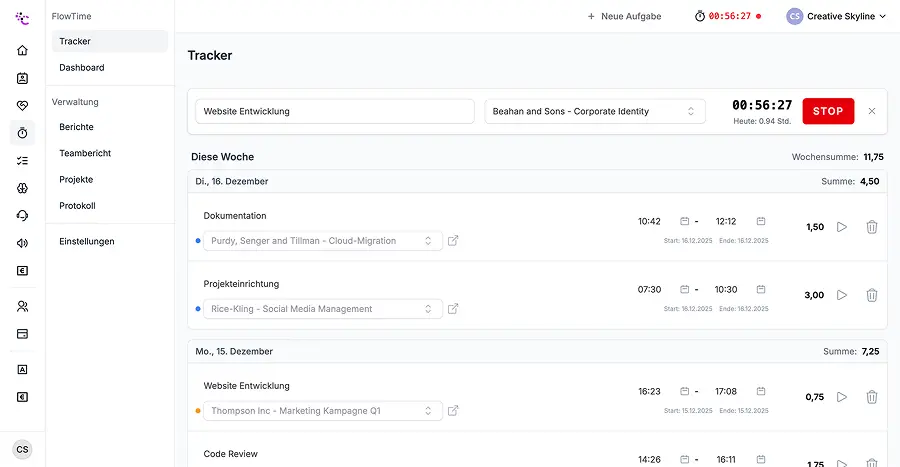The image size is (900, 467).
Task: Click the checklist tasks icon in sidebar
Action: click(22, 160)
